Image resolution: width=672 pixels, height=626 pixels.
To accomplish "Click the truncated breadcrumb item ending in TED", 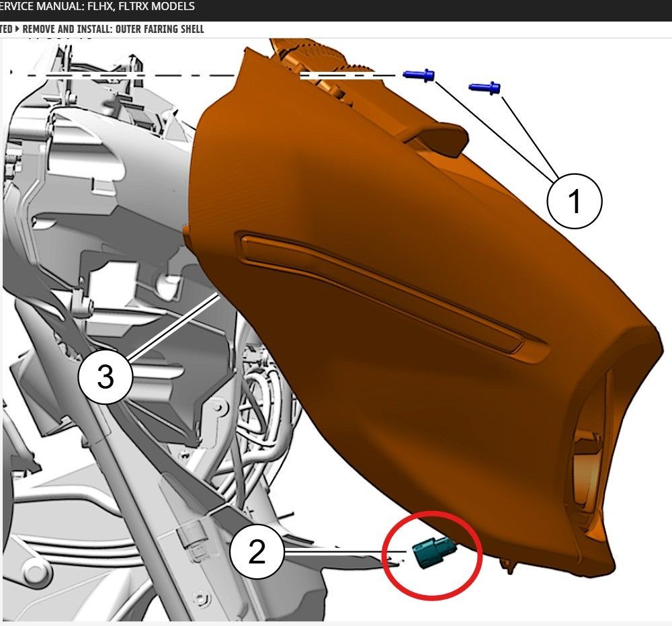I will [x=5, y=30].
